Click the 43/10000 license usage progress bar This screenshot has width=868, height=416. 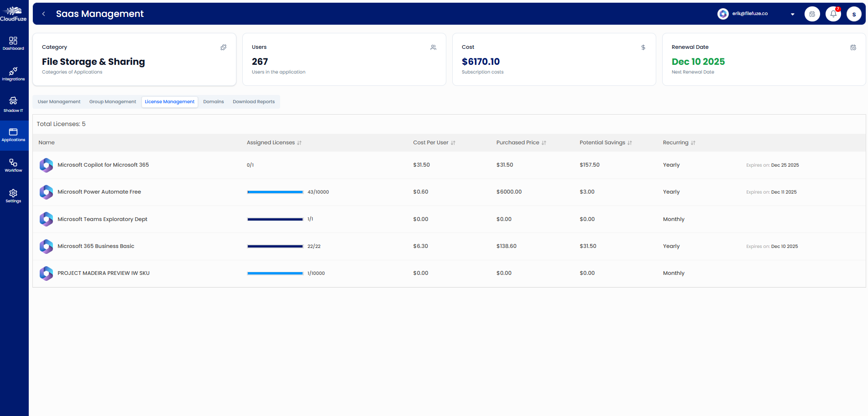pos(275,192)
